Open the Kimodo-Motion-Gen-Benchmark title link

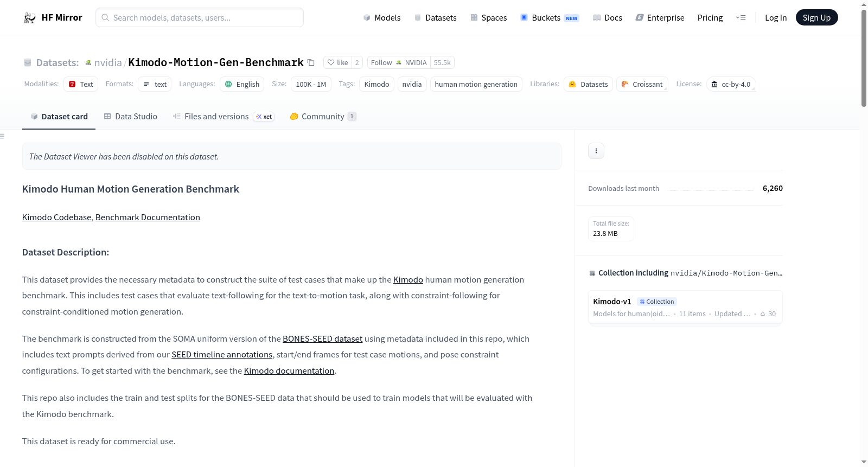(216, 62)
